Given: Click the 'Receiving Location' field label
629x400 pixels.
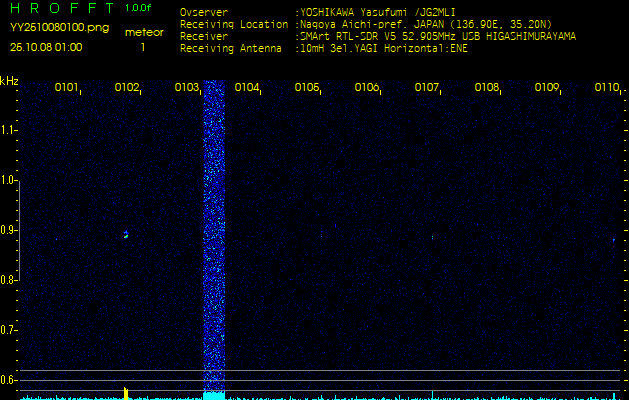Looking at the screenshot, I should click(x=234, y=24).
